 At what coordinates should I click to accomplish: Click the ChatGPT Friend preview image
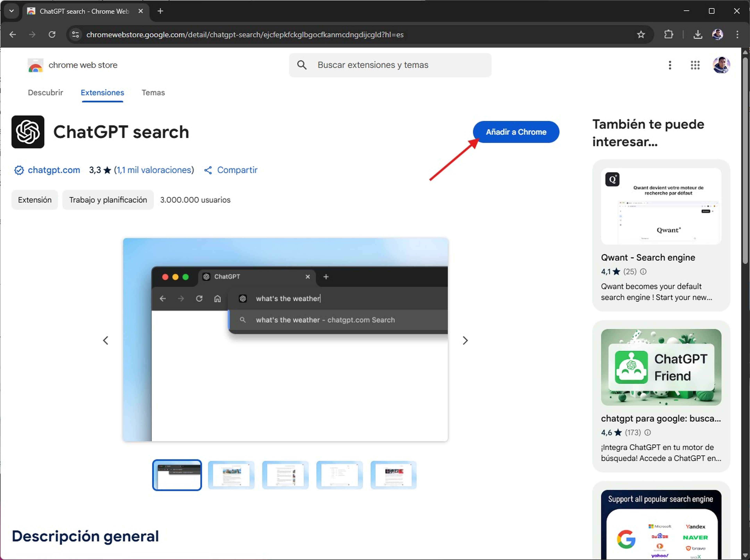[661, 367]
